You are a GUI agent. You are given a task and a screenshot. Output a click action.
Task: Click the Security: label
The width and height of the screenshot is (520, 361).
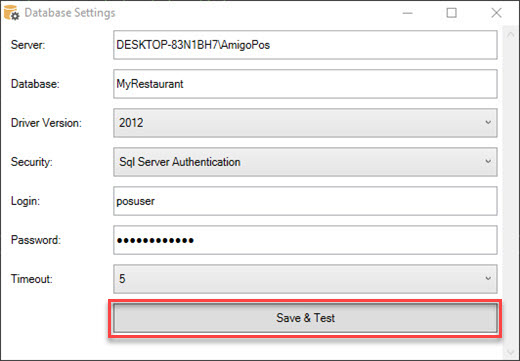point(32,162)
